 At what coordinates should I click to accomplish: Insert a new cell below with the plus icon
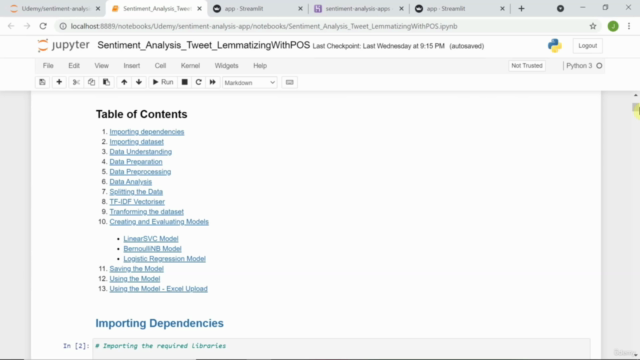coord(59,82)
